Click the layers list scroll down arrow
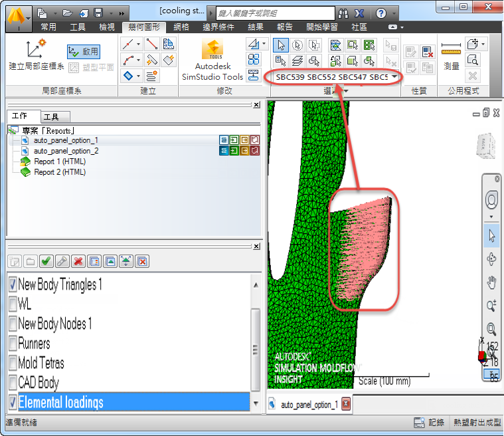This screenshot has height=436, width=504. pos(256,403)
